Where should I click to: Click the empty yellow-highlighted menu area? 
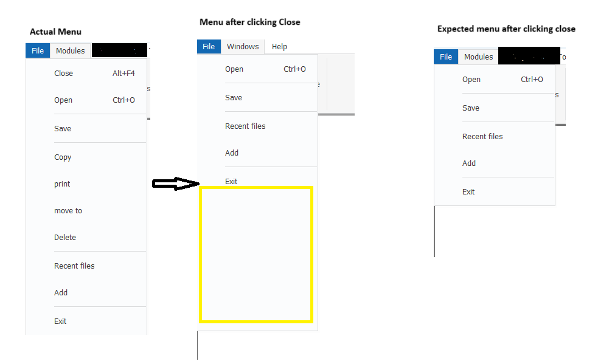[256, 255]
